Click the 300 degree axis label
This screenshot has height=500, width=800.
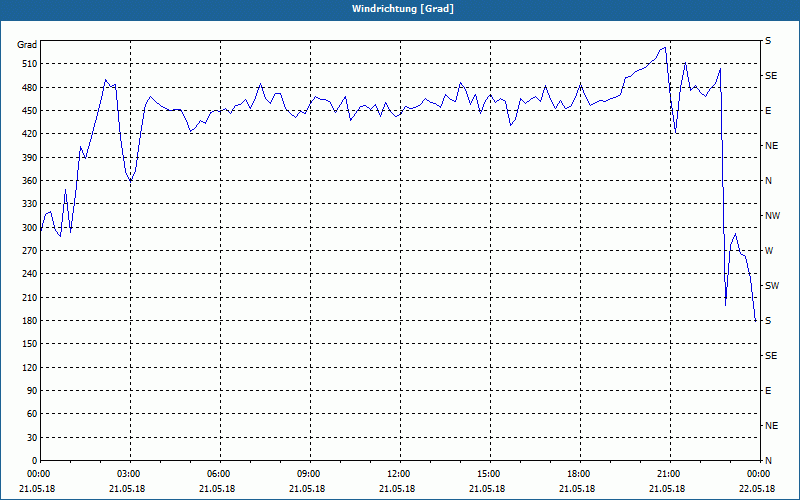click(x=30, y=228)
